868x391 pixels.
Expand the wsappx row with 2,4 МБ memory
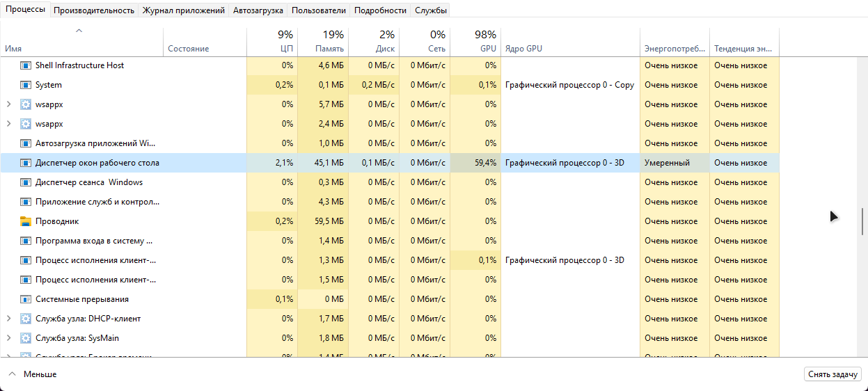tap(8, 124)
